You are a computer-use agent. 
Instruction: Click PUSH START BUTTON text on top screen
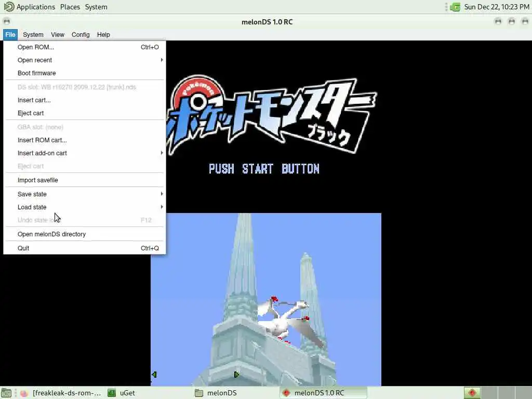(x=264, y=169)
